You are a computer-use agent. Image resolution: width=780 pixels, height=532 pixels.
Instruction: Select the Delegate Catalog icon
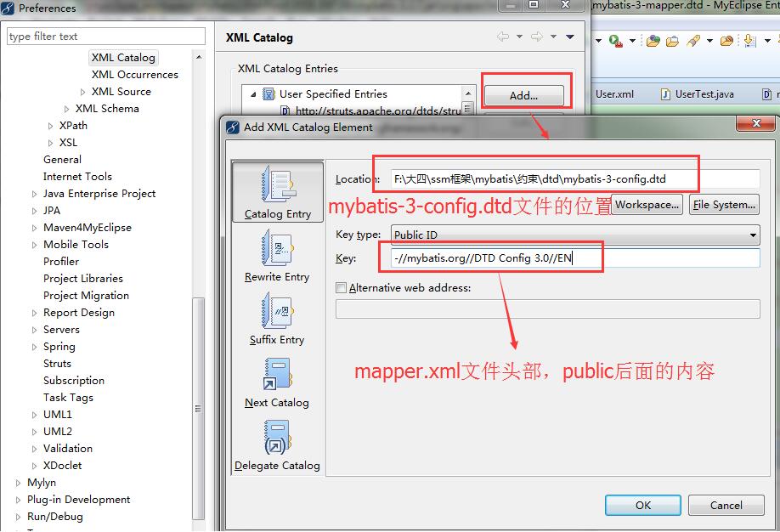[278, 437]
